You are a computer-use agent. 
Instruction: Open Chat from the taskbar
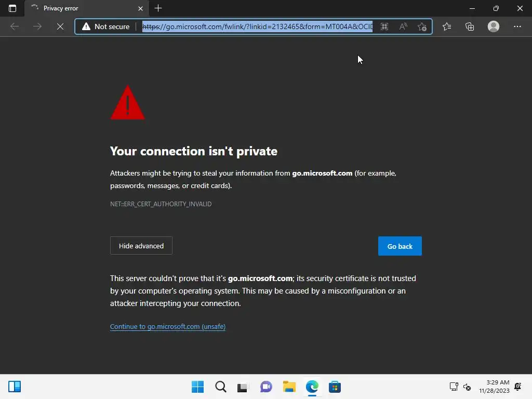(266, 387)
